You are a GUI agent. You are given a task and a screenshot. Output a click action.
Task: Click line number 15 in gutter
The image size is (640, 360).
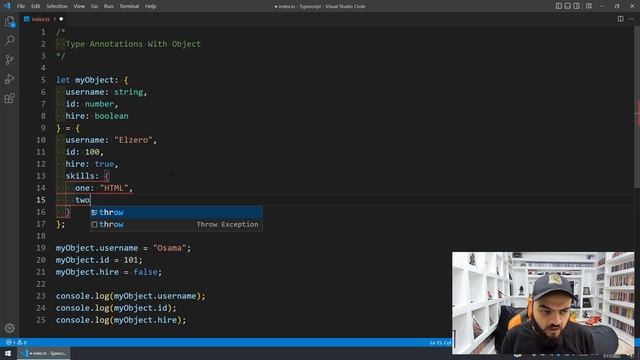[x=41, y=200]
